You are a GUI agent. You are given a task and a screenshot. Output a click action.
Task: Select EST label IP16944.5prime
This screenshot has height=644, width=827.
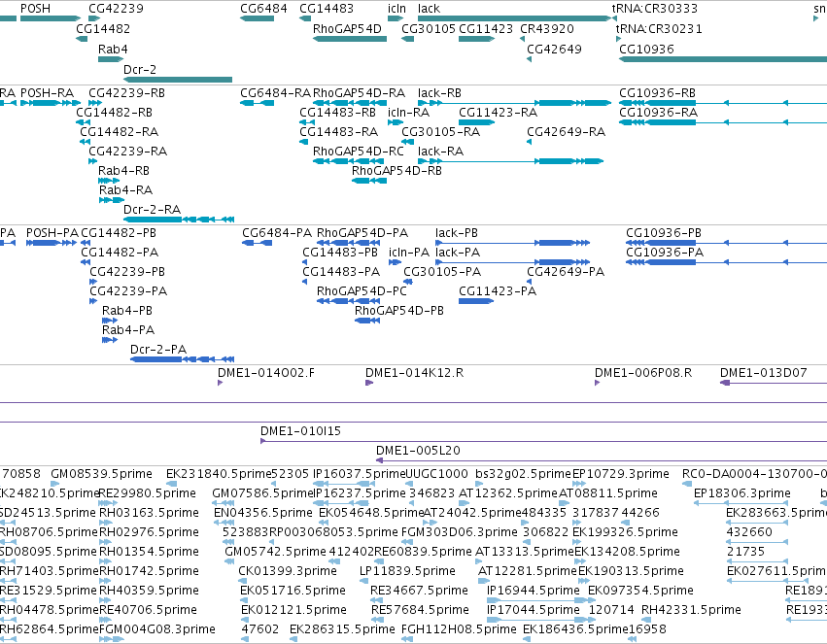tap(534, 591)
